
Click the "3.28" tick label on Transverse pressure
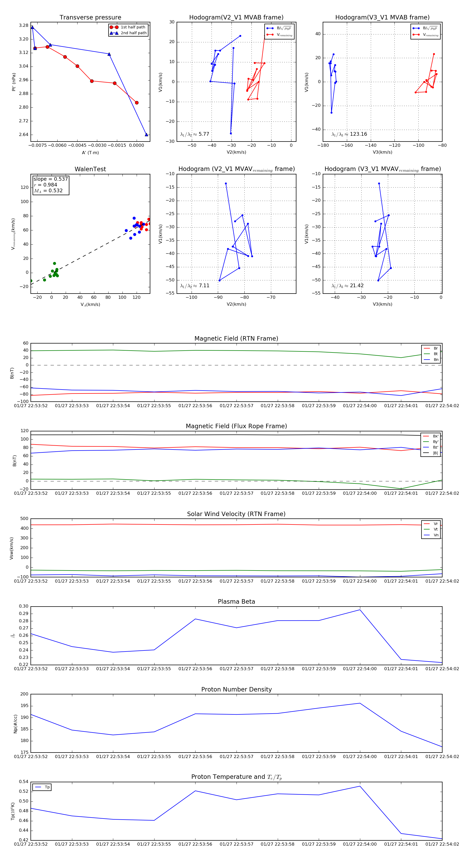click(x=24, y=26)
